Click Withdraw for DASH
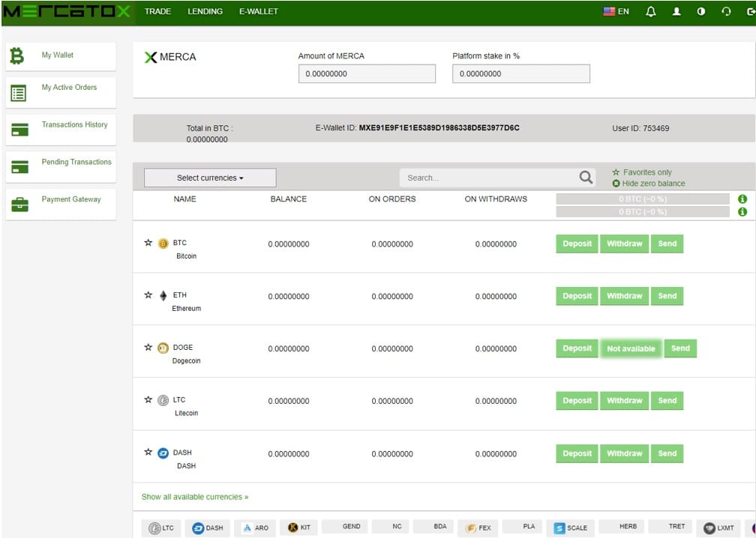Image resolution: width=756 pixels, height=538 pixels. tap(624, 454)
